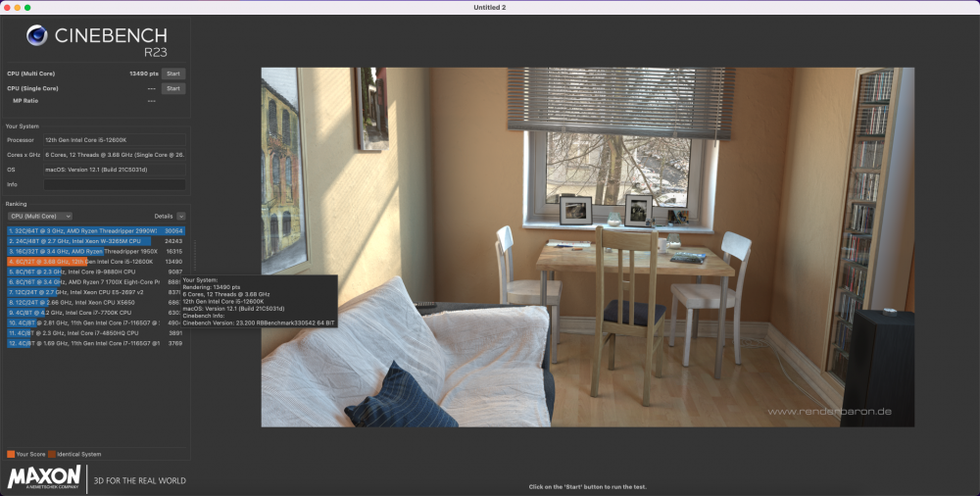This screenshot has height=496, width=980.
Task: Select the Xeon X5650 ranking row
Action: pyautogui.click(x=96, y=303)
